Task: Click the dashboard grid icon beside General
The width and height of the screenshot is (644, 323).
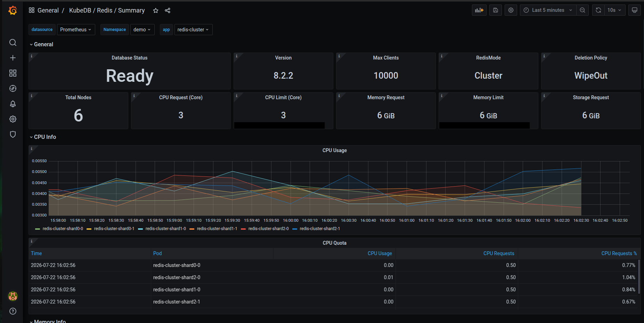Action: coord(32,10)
